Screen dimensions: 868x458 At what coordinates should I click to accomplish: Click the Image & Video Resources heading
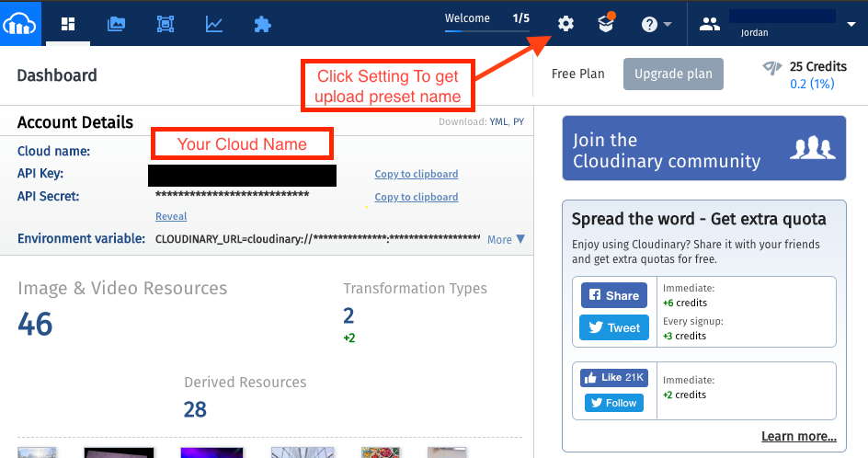click(122, 288)
